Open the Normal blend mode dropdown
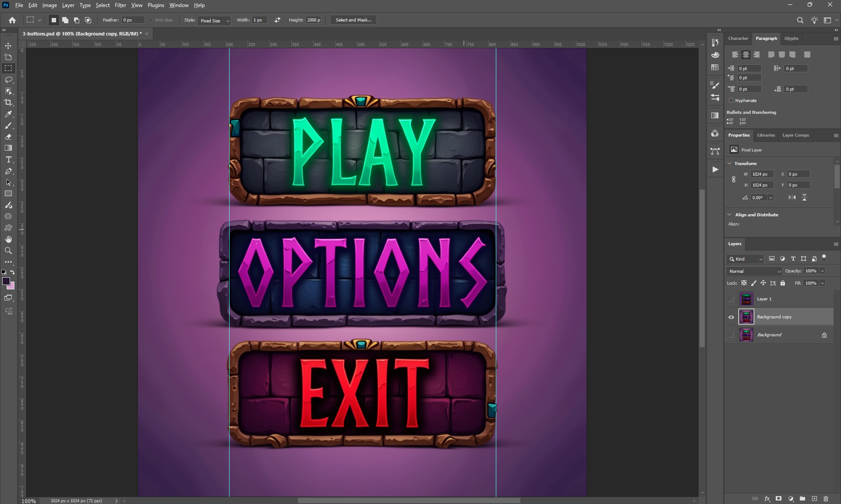The width and height of the screenshot is (841, 504). click(754, 271)
